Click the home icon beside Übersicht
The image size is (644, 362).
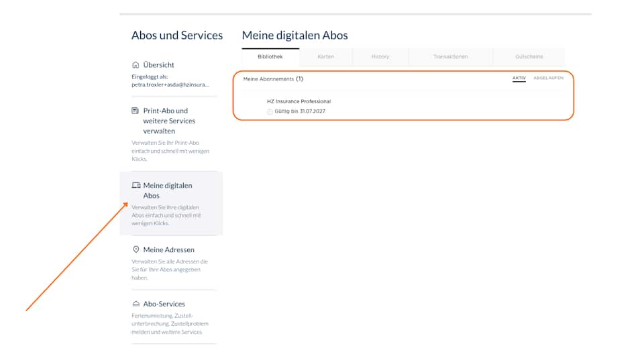136,65
